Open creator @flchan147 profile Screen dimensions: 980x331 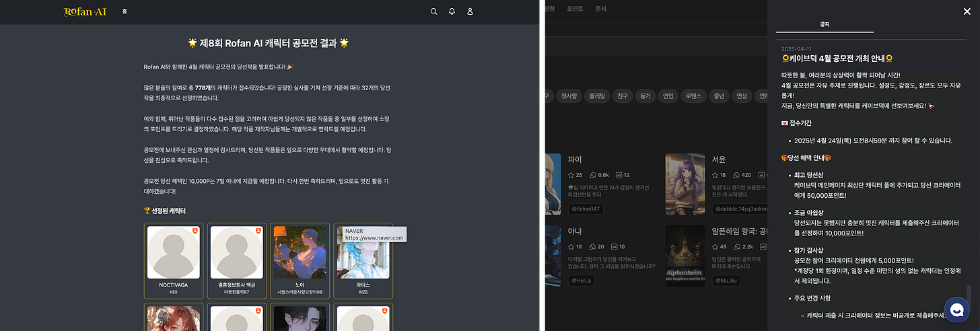(x=586, y=209)
